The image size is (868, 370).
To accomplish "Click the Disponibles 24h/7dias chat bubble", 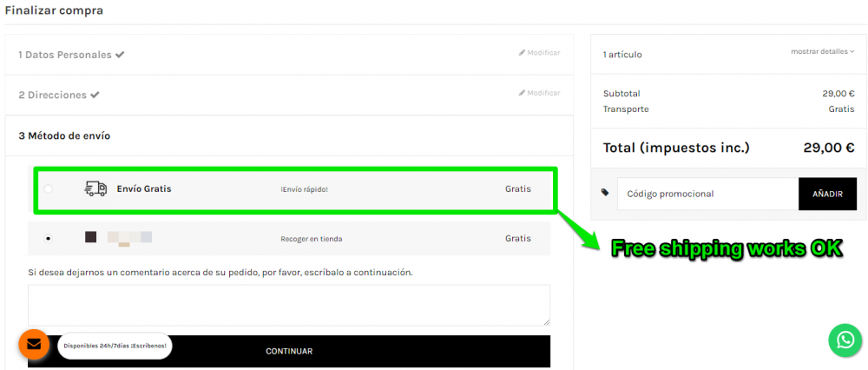I will pos(115,346).
